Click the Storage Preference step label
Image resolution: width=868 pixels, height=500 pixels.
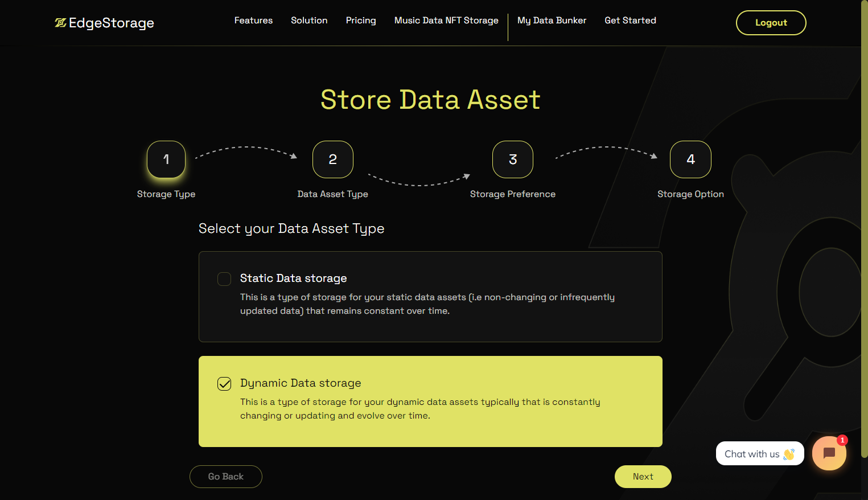click(513, 194)
